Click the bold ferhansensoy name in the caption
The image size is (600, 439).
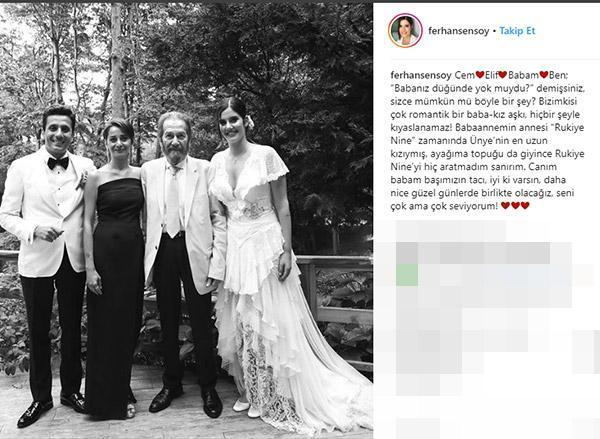(x=421, y=75)
